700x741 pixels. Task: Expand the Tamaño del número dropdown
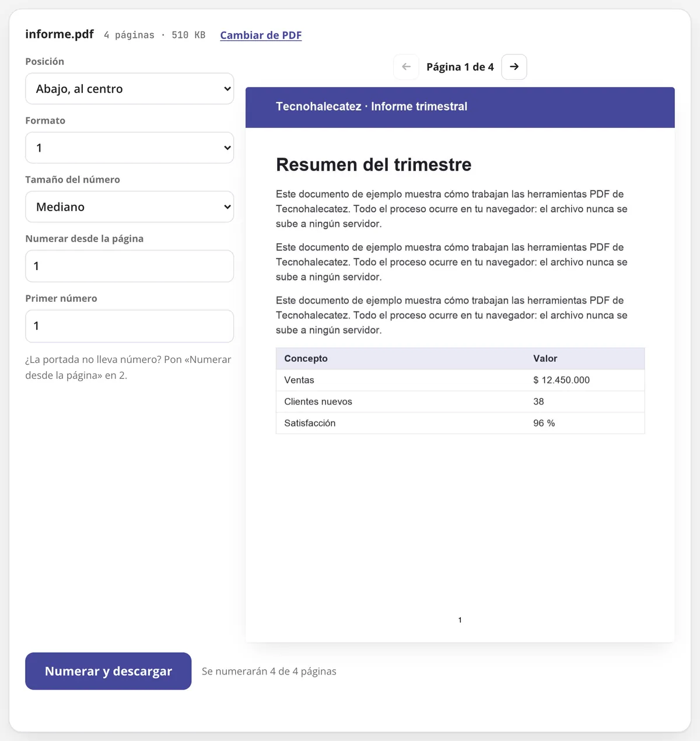129,207
